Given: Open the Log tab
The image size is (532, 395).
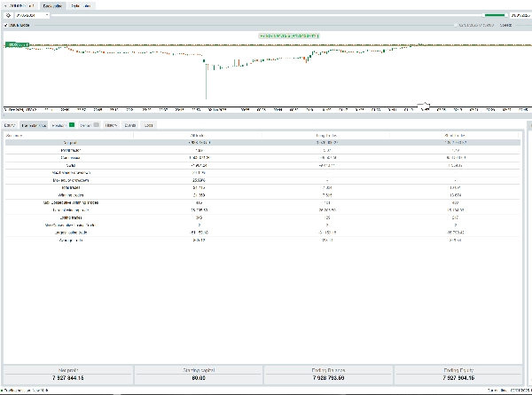Looking at the screenshot, I should pos(148,125).
